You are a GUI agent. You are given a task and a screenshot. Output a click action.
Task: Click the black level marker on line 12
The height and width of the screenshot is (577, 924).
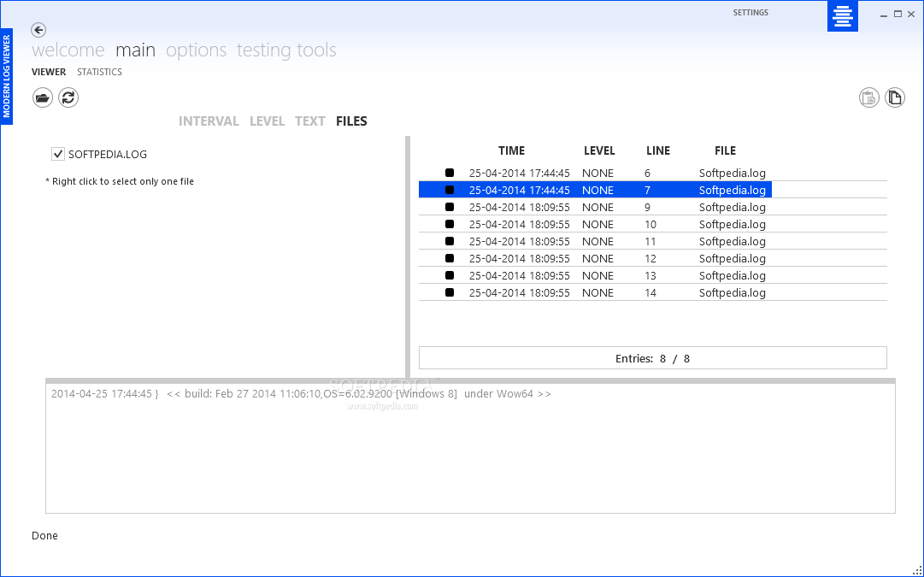[x=450, y=258]
